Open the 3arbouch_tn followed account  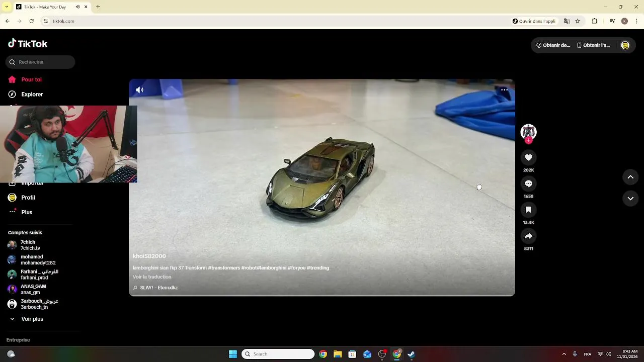click(33, 304)
